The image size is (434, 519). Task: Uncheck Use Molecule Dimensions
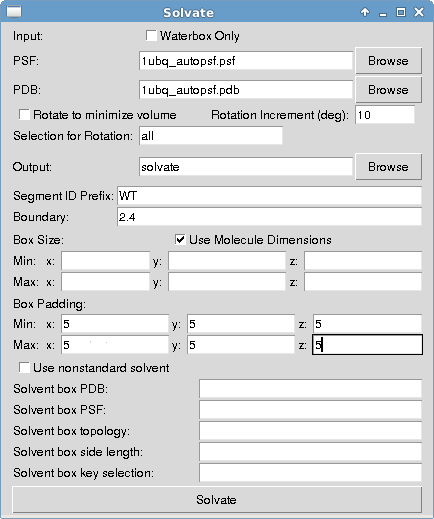(x=180, y=240)
